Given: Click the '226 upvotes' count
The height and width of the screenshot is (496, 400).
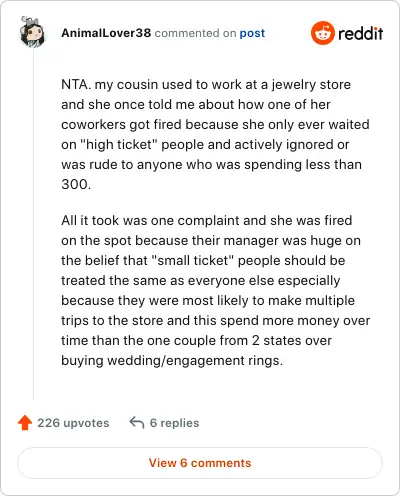Looking at the screenshot, I should (73, 423).
